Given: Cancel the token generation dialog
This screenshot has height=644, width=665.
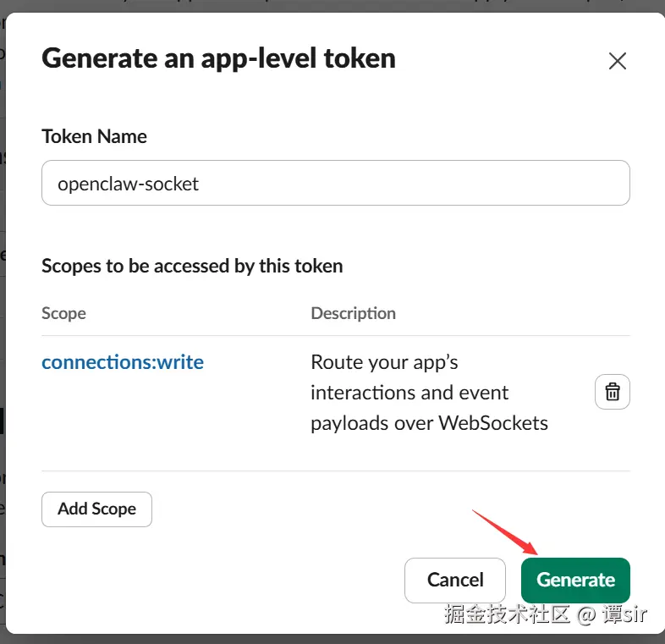Looking at the screenshot, I should coord(455,580).
